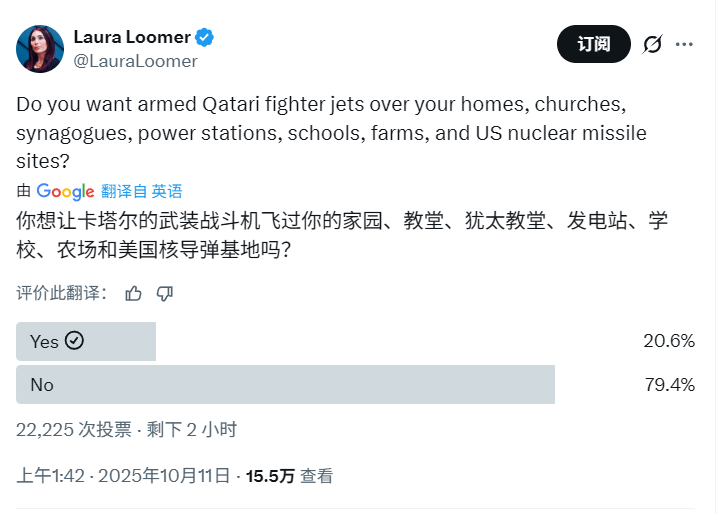Click the Google logo in translation line

[65, 191]
